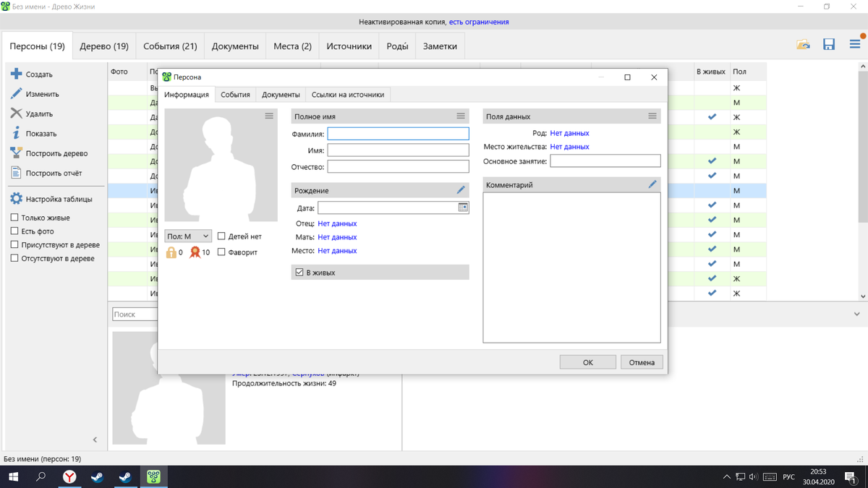The width and height of the screenshot is (868, 488).
Task: Set mother via Мать Нет данных link
Action: (x=337, y=237)
